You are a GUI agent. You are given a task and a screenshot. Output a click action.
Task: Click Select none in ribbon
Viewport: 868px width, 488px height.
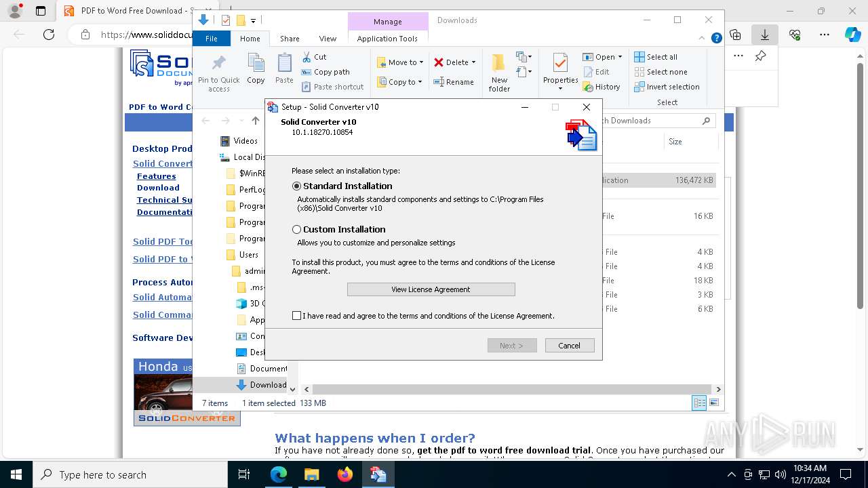[x=660, y=72]
